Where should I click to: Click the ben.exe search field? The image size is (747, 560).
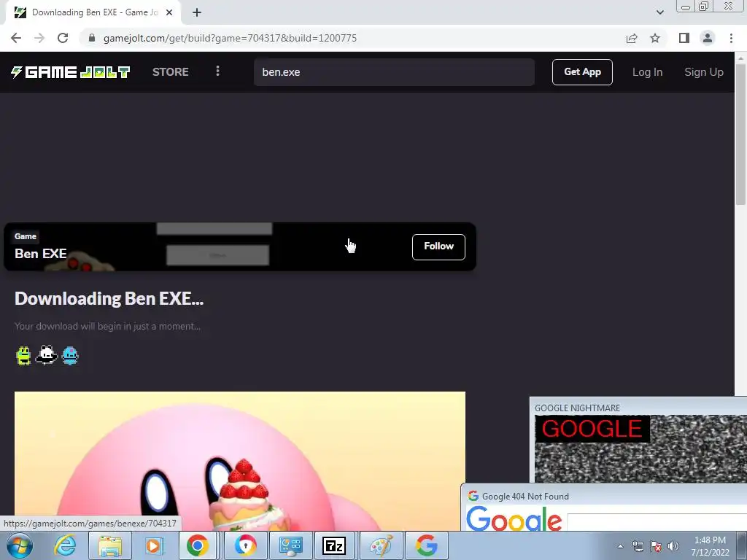pos(394,72)
